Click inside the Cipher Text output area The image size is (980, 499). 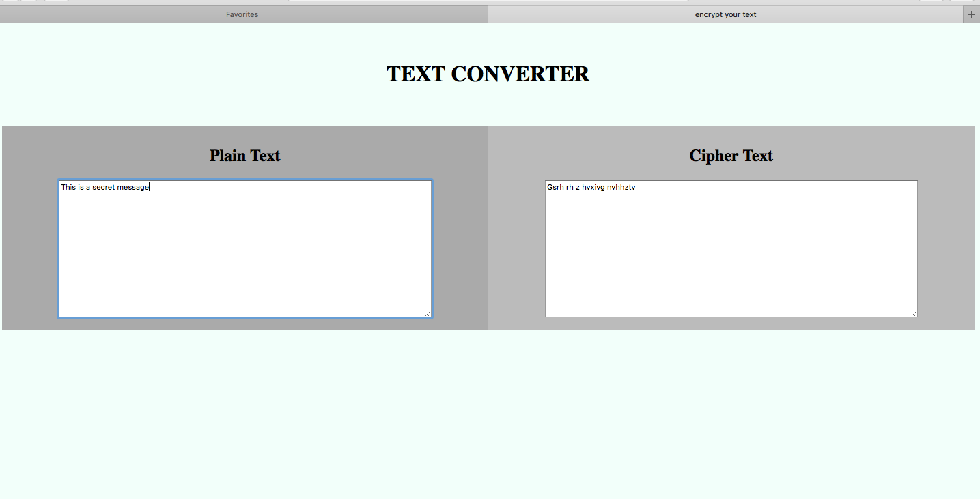(731, 248)
